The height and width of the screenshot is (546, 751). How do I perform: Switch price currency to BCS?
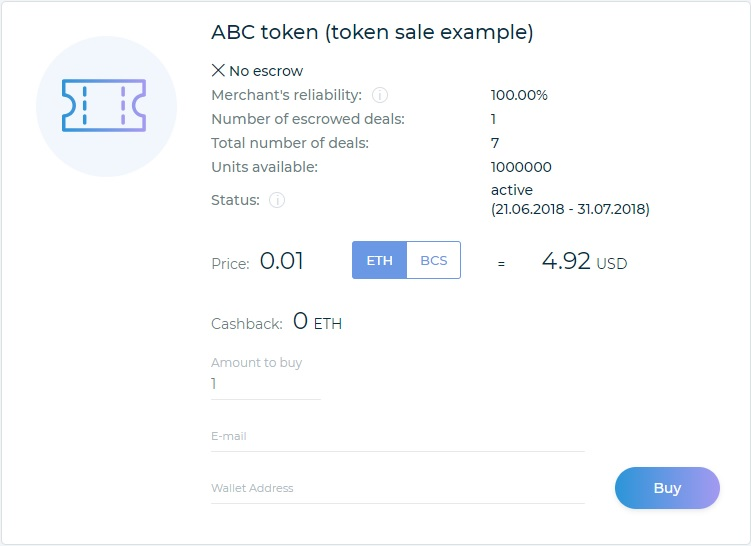(x=434, y=261)
